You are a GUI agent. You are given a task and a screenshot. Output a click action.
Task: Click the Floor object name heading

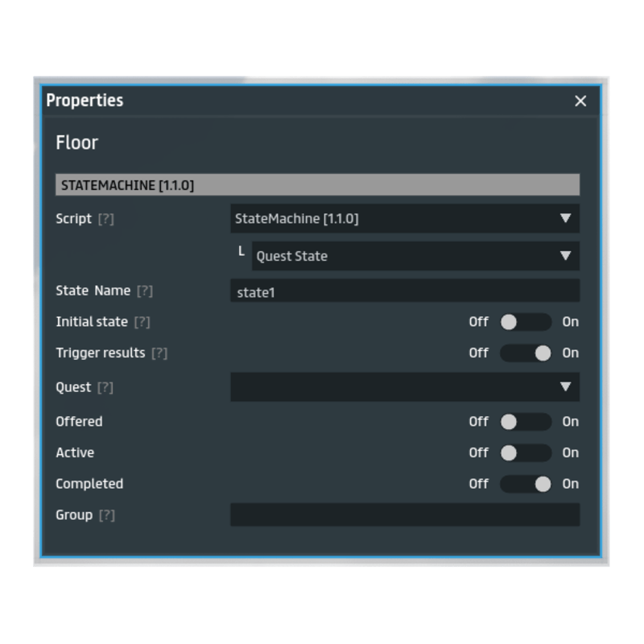[76, 142]
